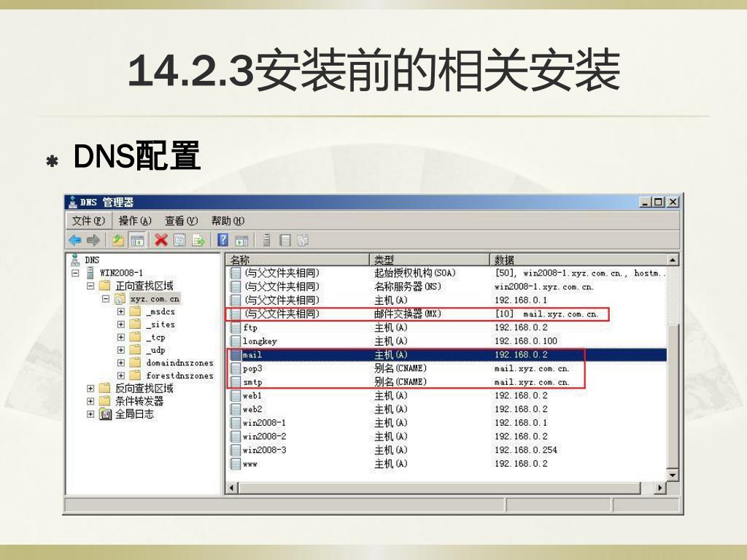Expand the _udp folder

(121, 351)
